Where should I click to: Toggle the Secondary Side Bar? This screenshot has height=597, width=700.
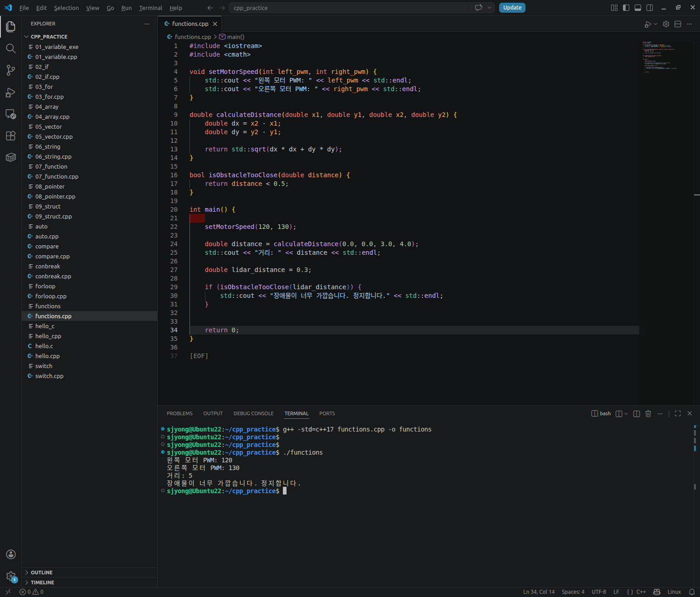point(650,8)
